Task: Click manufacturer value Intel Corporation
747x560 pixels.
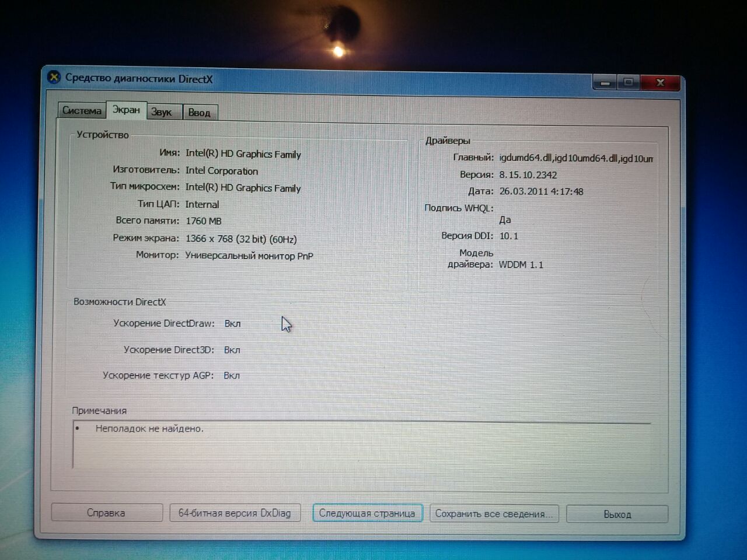Action: coord(222,171)
